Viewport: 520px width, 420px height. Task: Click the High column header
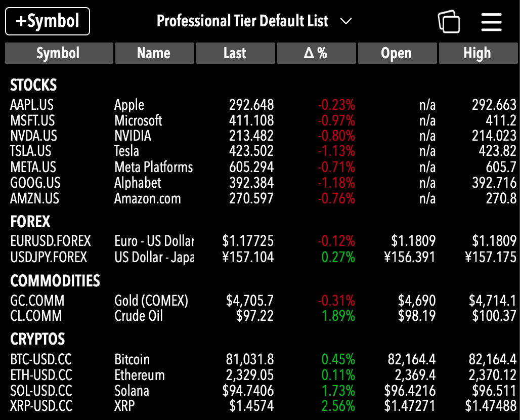(478, 53)
